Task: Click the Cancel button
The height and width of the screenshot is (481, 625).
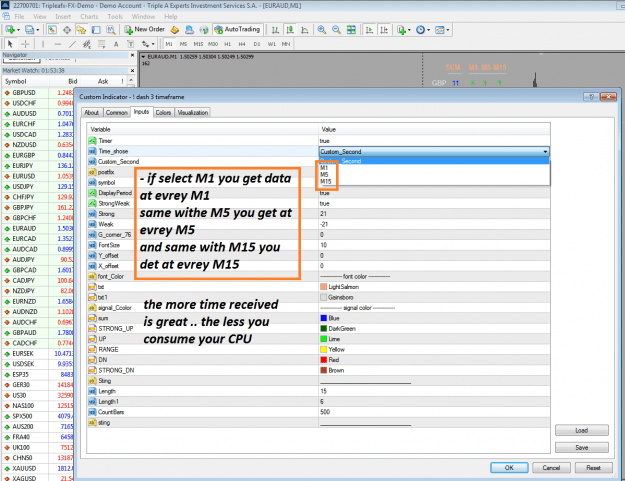Action: pyautogui.click(x=551, y=468)
